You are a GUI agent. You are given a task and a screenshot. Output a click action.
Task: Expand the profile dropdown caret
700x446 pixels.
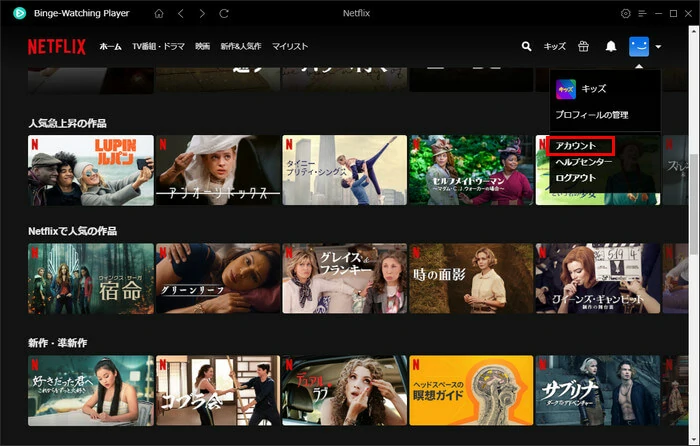pos(658,46)
